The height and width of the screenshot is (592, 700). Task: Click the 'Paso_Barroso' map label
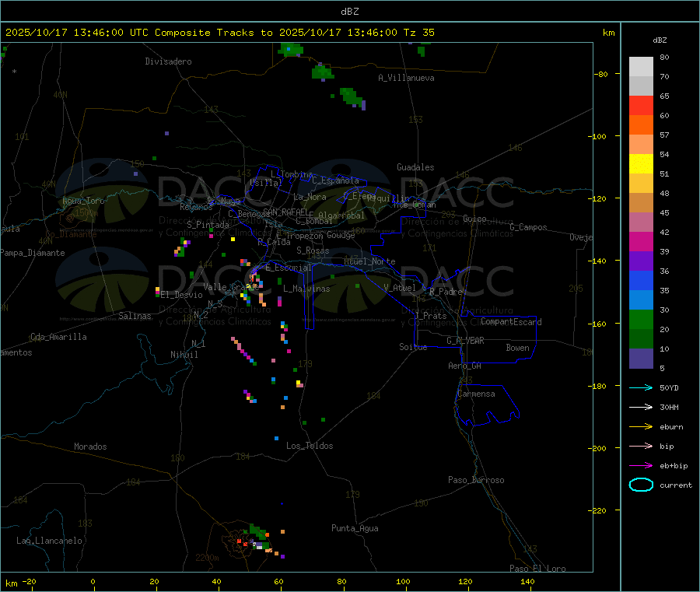[476, 480]
